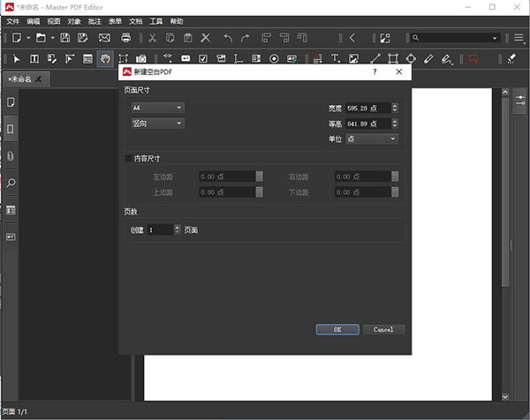Screen dimensions: 530x420
Task: Open the attachments paperclip panel
Action: point(11,156)
